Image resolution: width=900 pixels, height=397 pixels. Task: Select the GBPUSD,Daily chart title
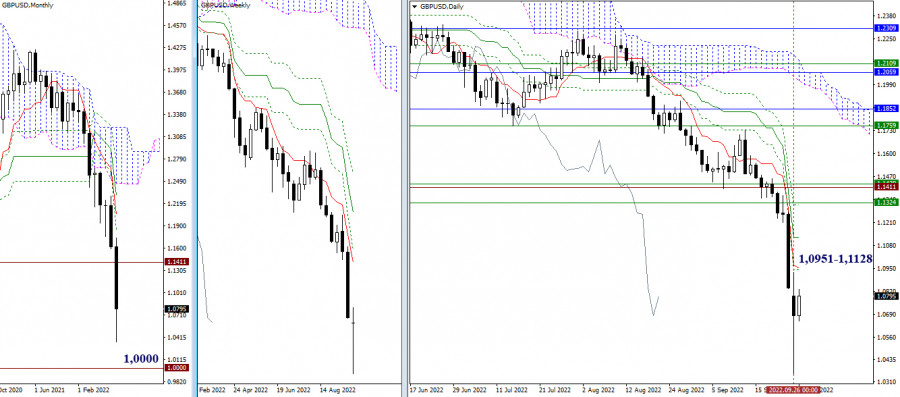click(442, 6)
